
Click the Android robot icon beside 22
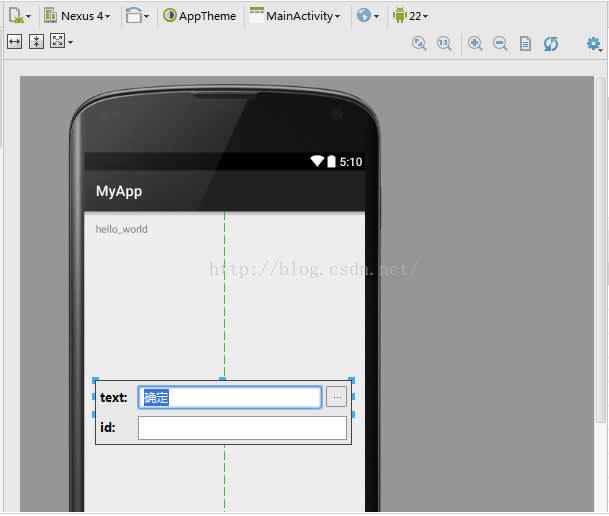click(399, 16)
